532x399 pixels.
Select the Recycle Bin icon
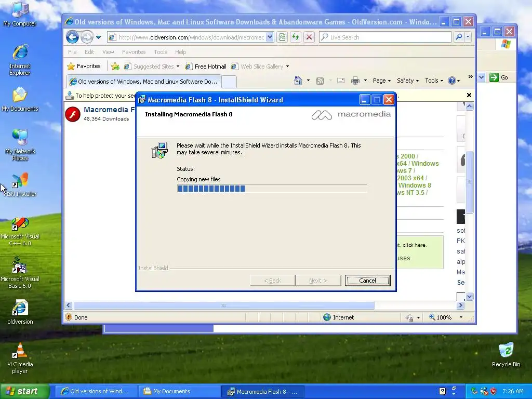point(506,355)
